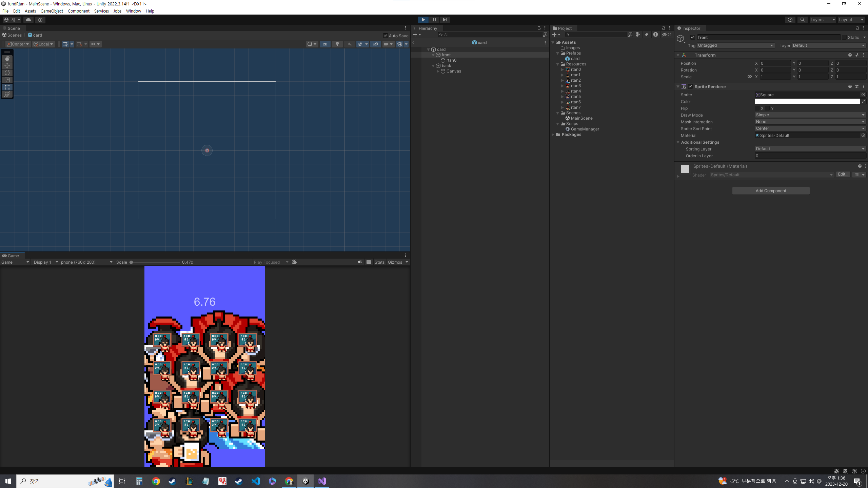Viewport: 868px width, 488px height.
Task: Pick color with the eyedropper icon
Action: (x=864, y=101)
